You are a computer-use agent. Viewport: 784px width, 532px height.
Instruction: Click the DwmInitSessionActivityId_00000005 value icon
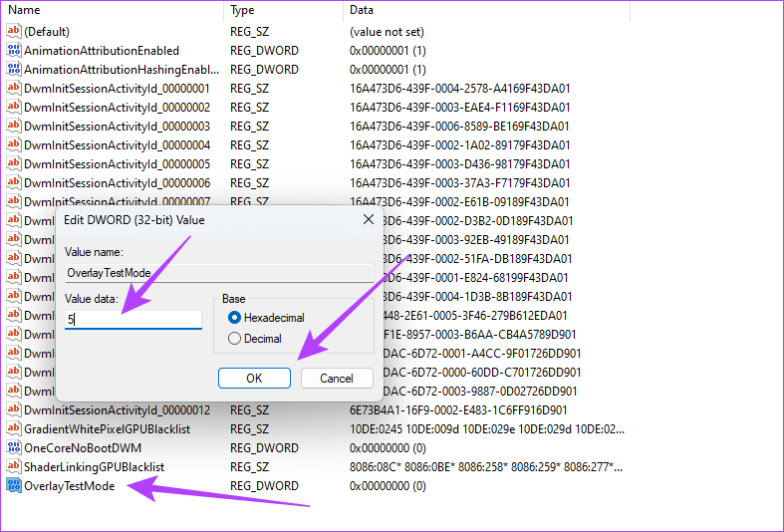click(14, 163)
